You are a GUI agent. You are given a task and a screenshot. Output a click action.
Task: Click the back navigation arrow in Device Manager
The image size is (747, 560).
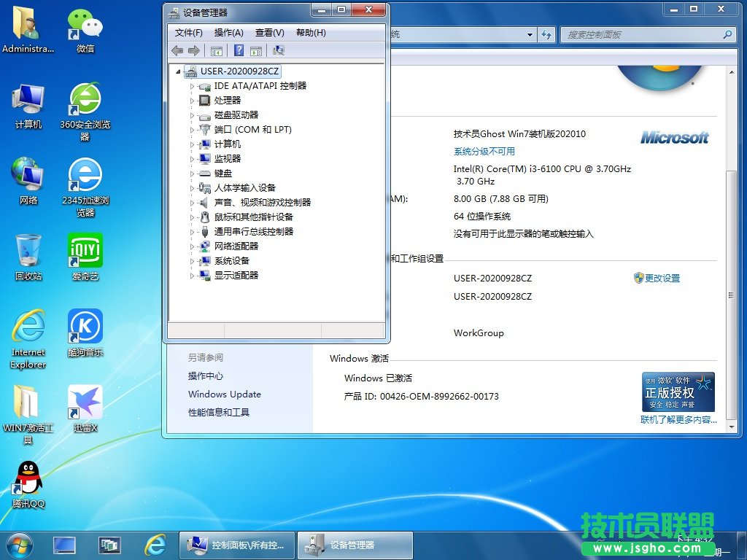pyautogui.click(x=176, y=50)
